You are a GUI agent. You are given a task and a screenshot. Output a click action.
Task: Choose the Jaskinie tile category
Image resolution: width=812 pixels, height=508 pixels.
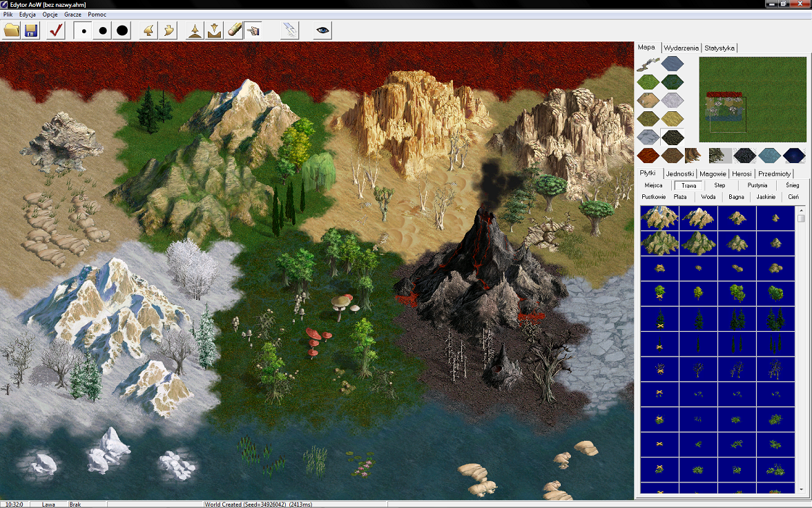[765, 197]
